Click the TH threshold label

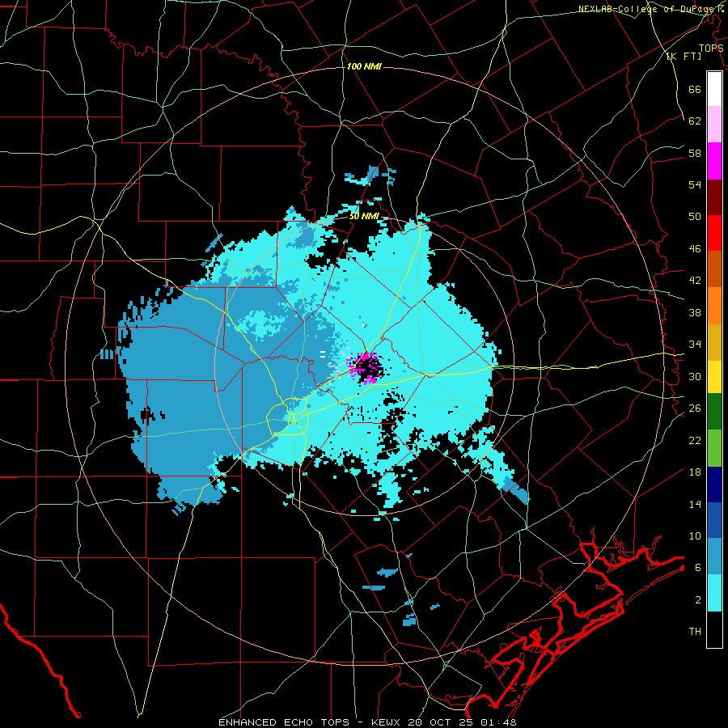(695, 632)
